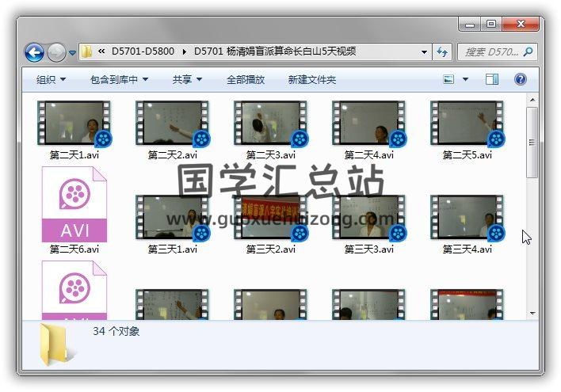Click the search magnifier icon
This screenshot has width=561, height=392.
tap(529, 51)
